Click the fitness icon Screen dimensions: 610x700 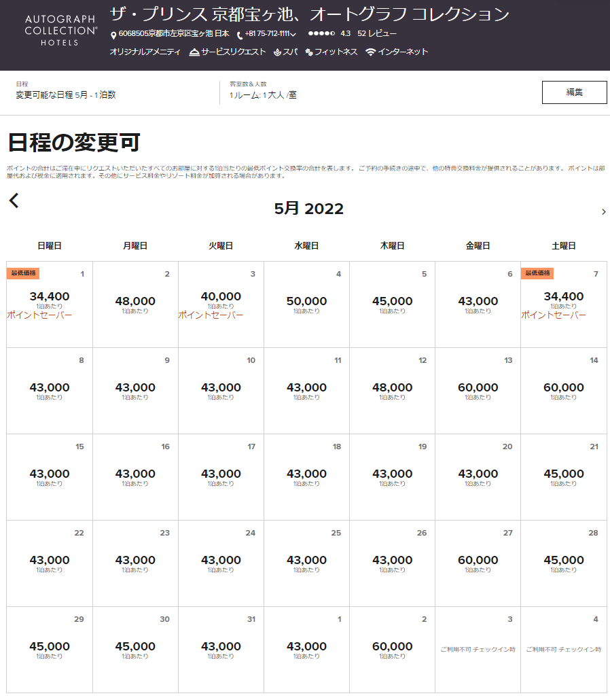tap(309, 52)
